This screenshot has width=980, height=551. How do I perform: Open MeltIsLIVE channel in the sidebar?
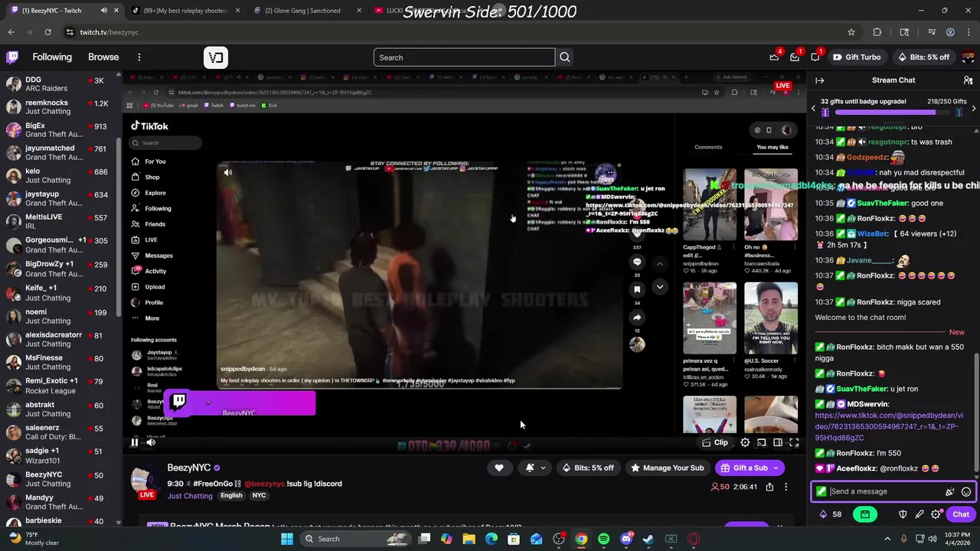click(x=60, y=222)
